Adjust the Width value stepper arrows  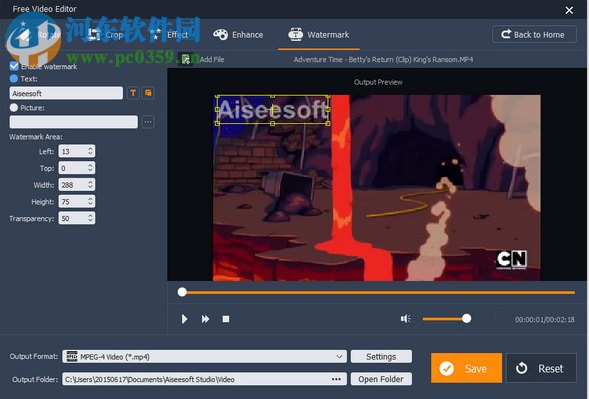[90, 184]
